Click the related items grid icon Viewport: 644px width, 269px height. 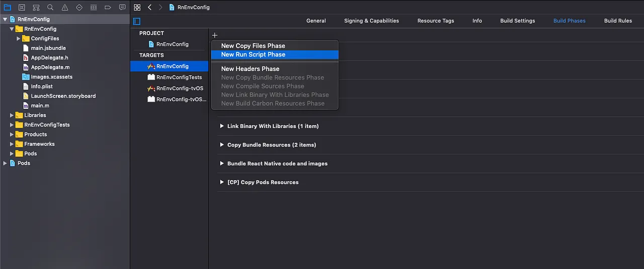(137, 8)
